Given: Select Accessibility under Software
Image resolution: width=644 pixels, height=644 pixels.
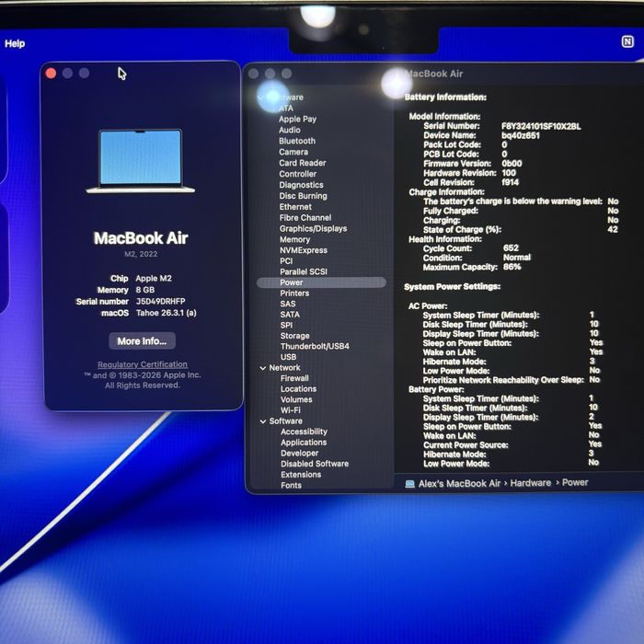Looking at the screenshot, I should point(304,431).
